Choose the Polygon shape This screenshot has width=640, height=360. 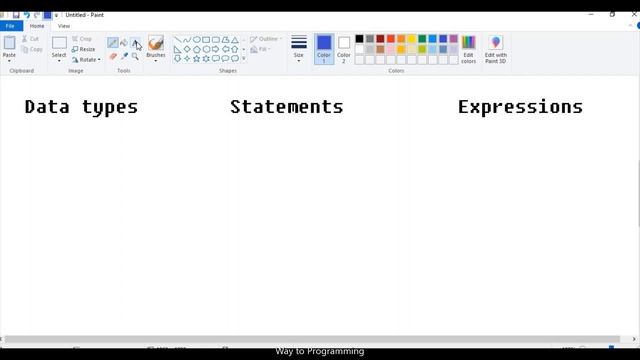(225, 40)
